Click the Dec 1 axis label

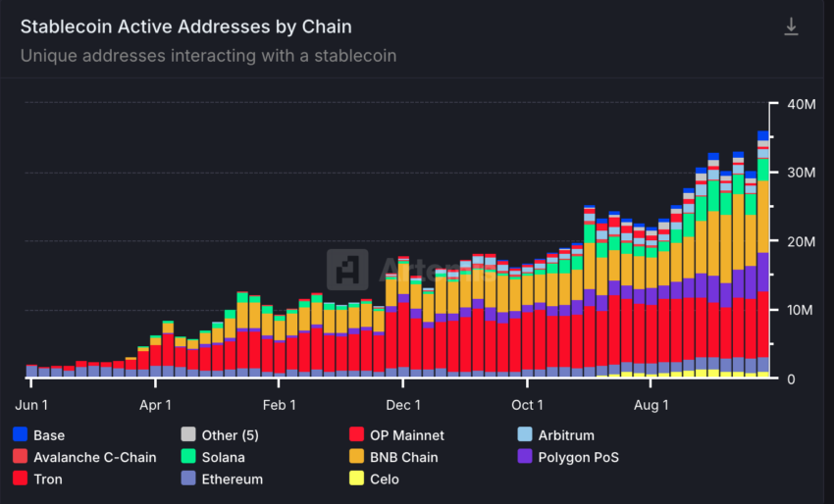[x=403, y=405]
